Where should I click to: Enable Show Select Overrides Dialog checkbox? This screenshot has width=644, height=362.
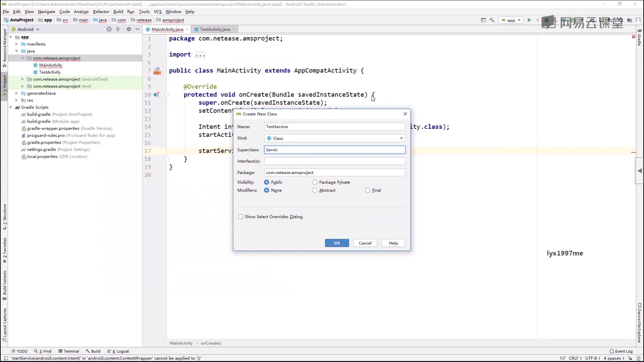pyautogui.click(x=240, y=217)
